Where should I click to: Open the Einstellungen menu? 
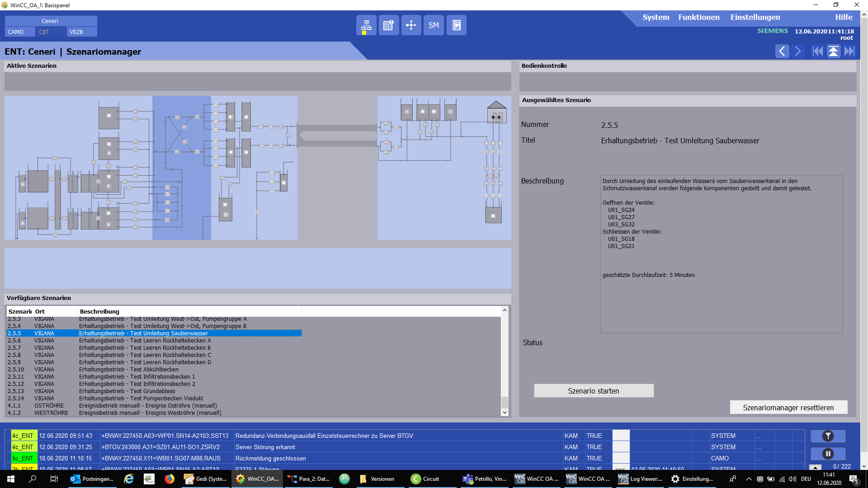[x=755, y=17]
